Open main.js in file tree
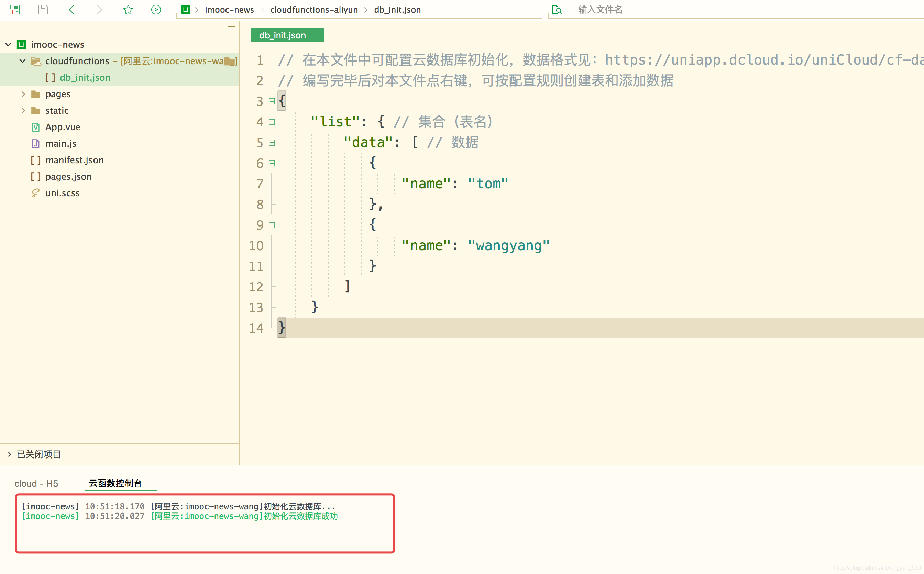Screen dimensions: 924x574 click(x=61, y=144)
